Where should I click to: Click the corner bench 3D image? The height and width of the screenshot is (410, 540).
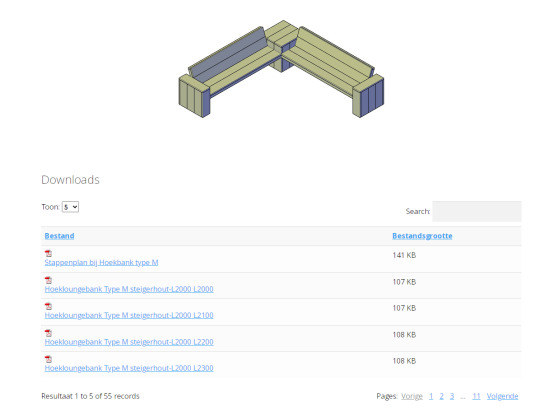281,69
